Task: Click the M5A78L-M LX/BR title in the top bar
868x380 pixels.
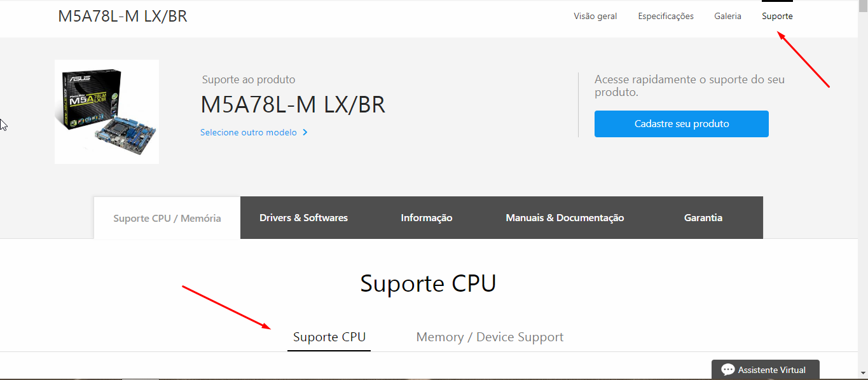Action: (x=123, y=17)
